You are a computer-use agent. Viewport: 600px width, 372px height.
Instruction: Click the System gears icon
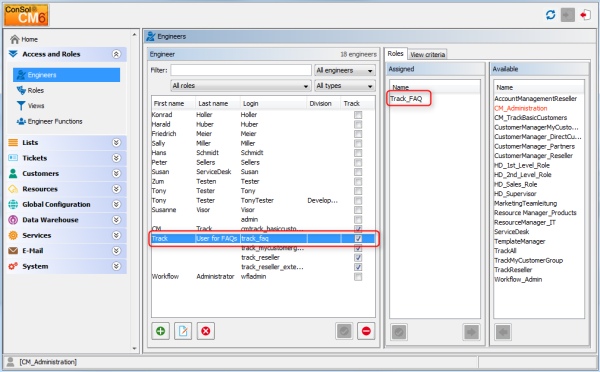[x=13, y=266]
